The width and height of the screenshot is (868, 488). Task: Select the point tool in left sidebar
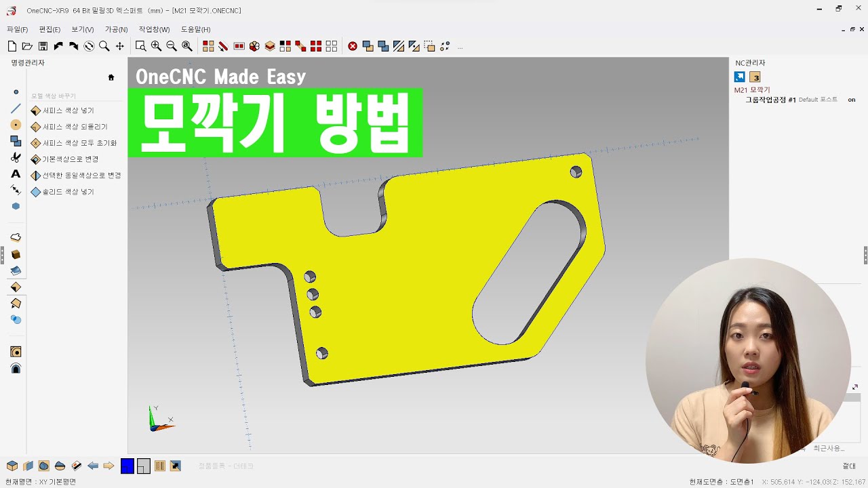[x=16, y=92]
